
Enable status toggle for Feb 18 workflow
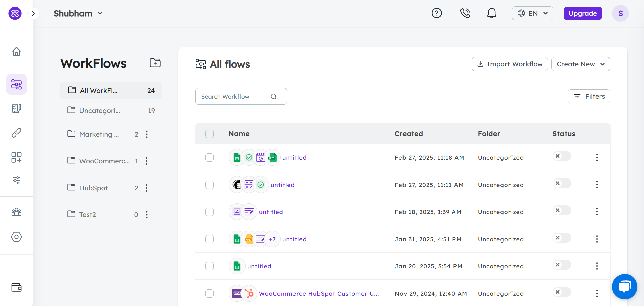[562, 210]
